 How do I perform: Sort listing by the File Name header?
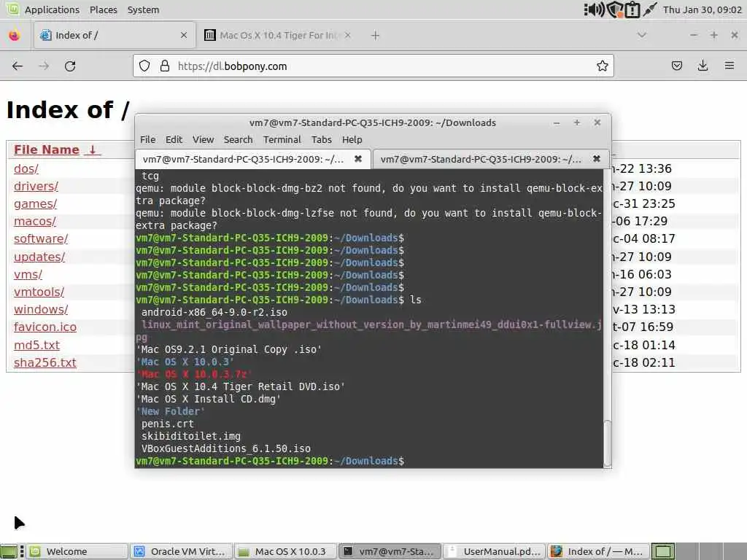57,149
